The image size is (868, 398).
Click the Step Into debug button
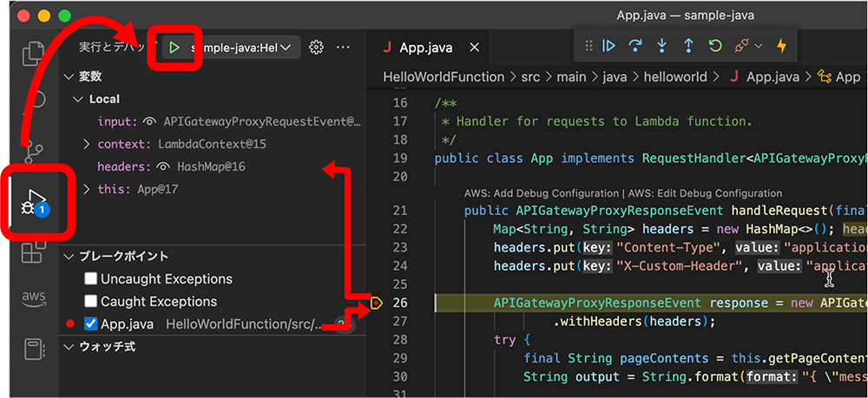661,46
